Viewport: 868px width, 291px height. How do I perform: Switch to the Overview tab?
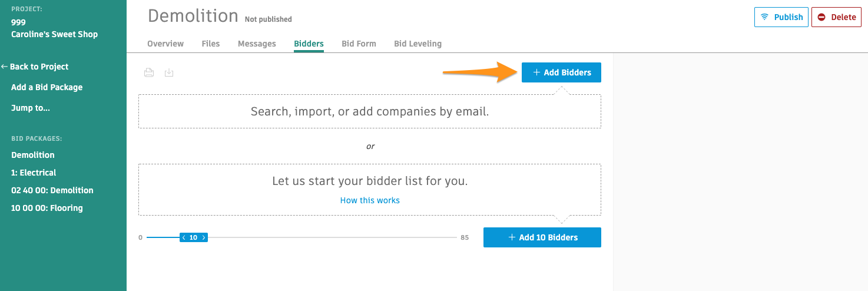click(165, 44)
